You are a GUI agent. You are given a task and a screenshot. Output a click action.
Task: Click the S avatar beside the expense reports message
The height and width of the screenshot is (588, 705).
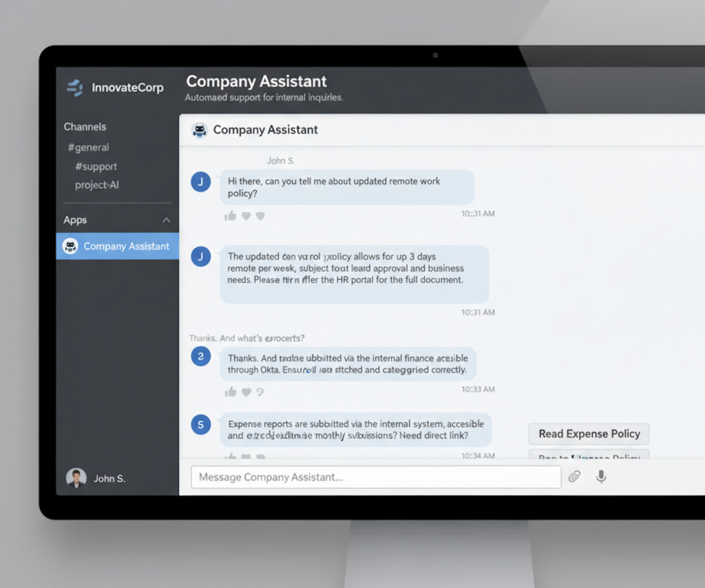click(200, 425)
